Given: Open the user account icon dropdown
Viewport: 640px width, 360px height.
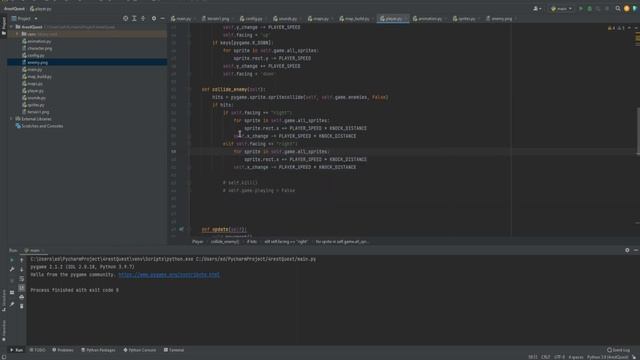Looking at the screenshot, I should (x=537, y=9).
